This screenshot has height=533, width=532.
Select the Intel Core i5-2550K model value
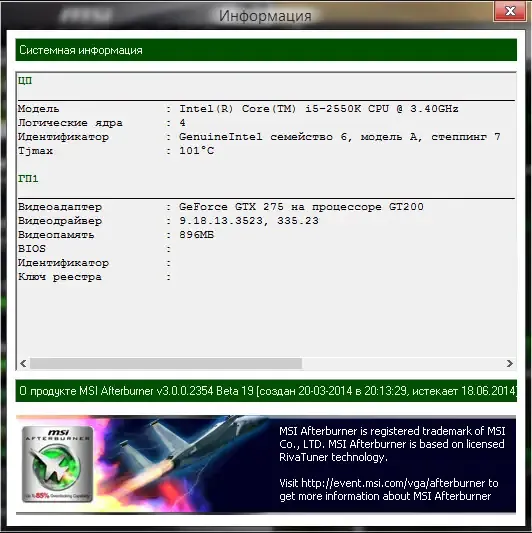point(319,109)
